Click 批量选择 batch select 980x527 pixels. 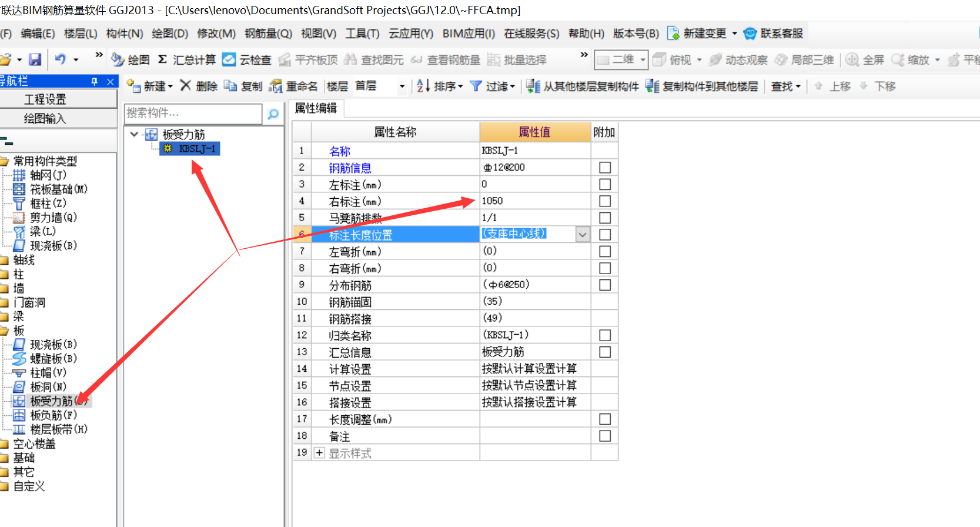(x=517, y=59)
